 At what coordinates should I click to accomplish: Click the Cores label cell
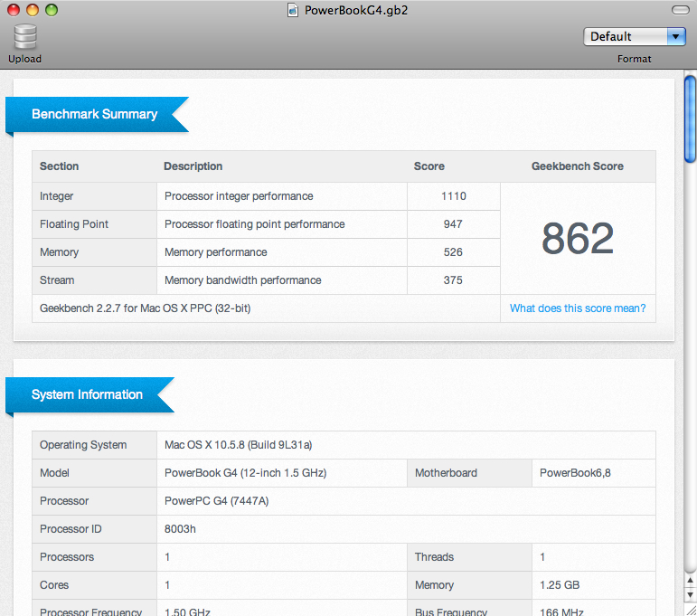[x=94, y=585]
